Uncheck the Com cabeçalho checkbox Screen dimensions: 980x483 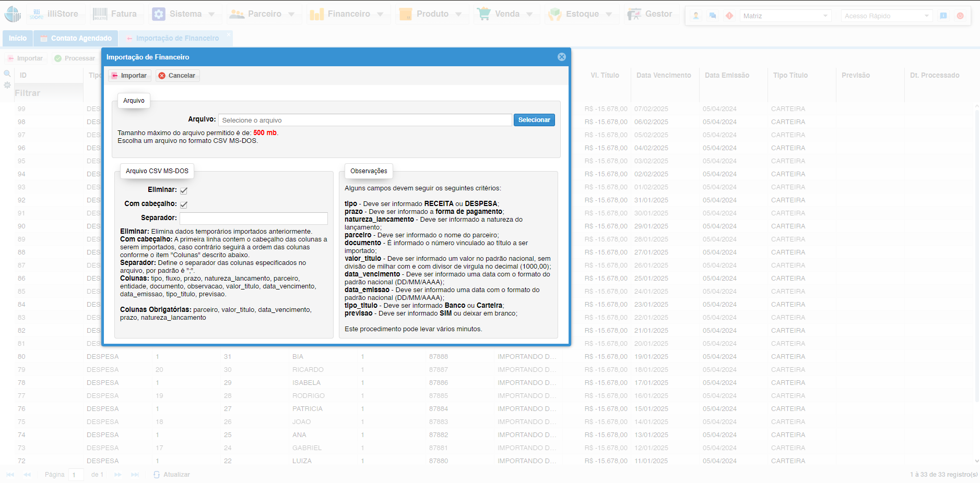[x=184, y=204]
